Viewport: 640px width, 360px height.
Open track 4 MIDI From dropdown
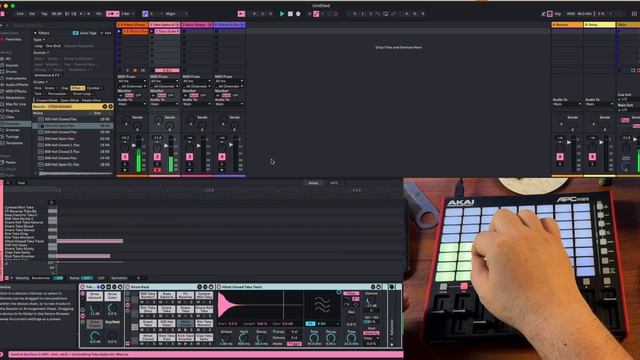point(229,81)
